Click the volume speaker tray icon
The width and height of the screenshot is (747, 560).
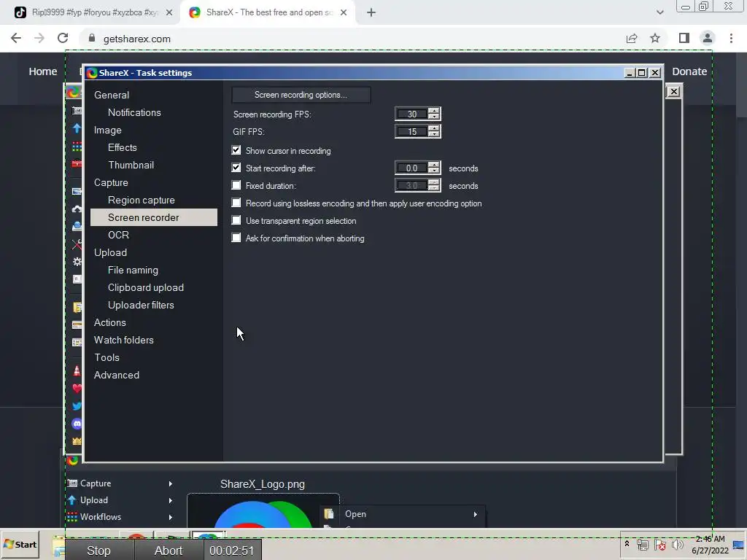[677, 545]
